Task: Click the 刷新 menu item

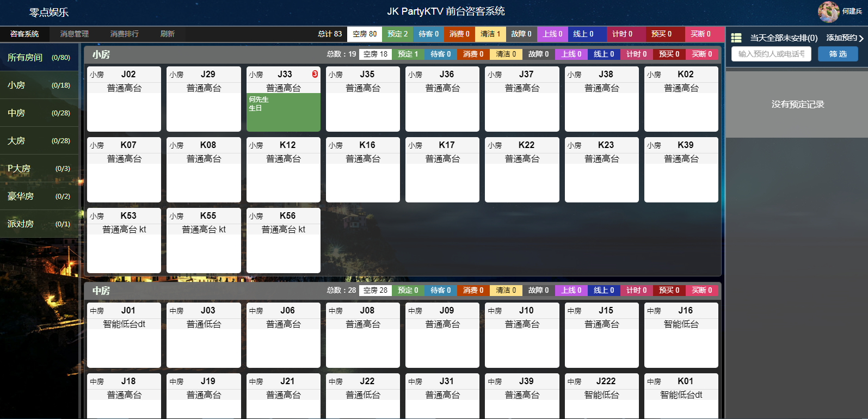Action: tap(167, 34)
